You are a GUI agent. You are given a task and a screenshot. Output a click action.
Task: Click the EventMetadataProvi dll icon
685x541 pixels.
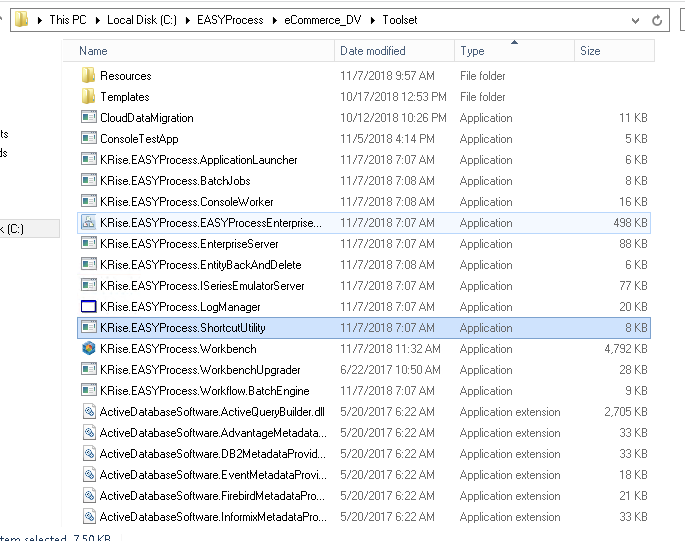pos(89,474)
